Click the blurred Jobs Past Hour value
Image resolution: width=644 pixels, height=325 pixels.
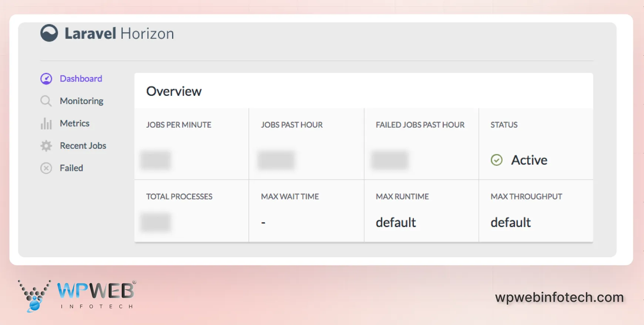[276, 160]
